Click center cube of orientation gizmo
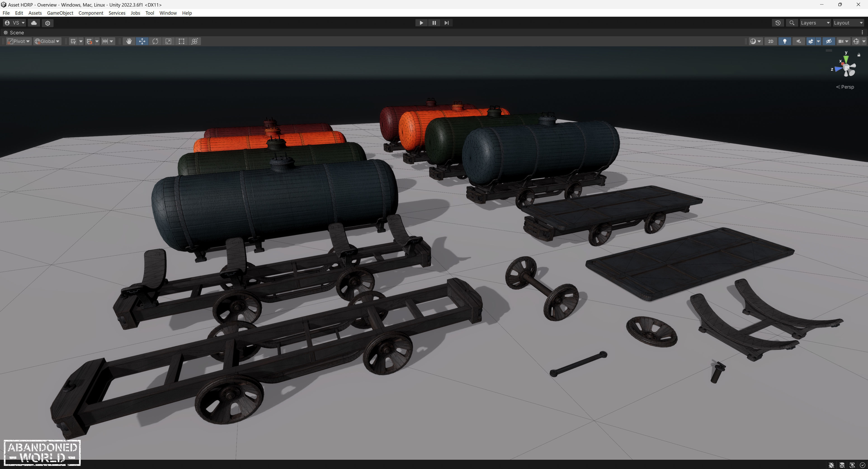 [847, 68]
